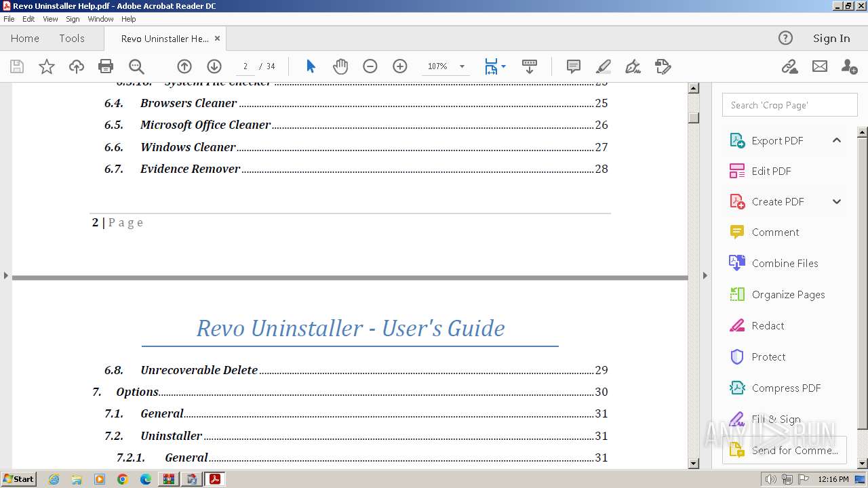Go to next page with down arrow
This screenshot has height=488, width=868.
pyautogui.click(x=214, y=66)
